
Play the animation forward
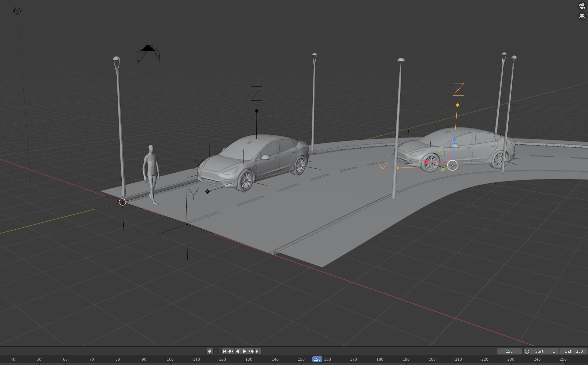pos(244,351)
